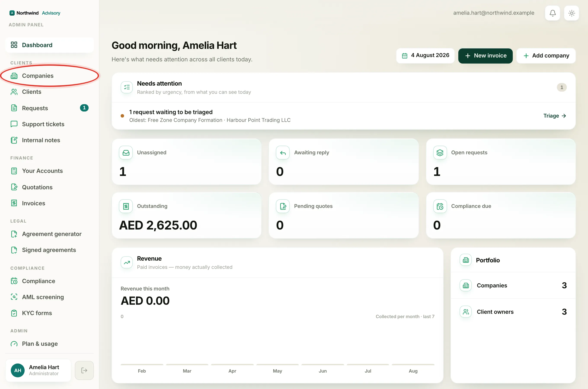
Task: Toggle light/dark theme sun icon
Action: tap(571, 13)
